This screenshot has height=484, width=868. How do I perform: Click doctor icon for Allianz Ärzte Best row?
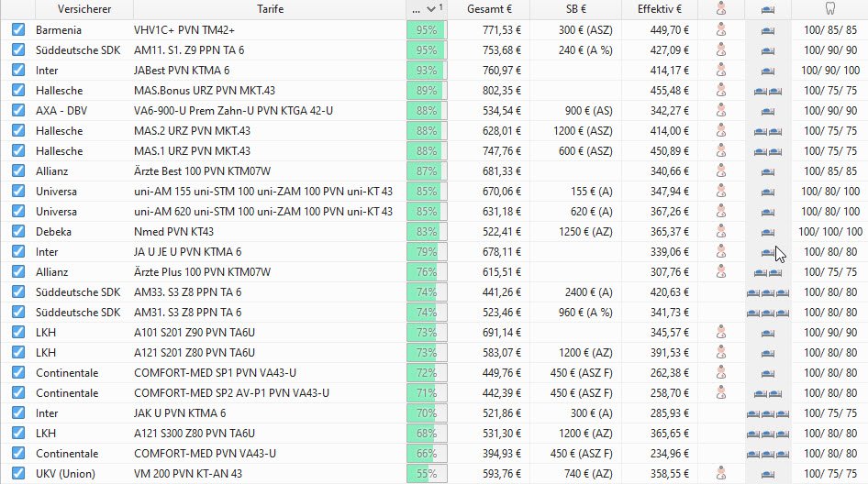(721, 170)
